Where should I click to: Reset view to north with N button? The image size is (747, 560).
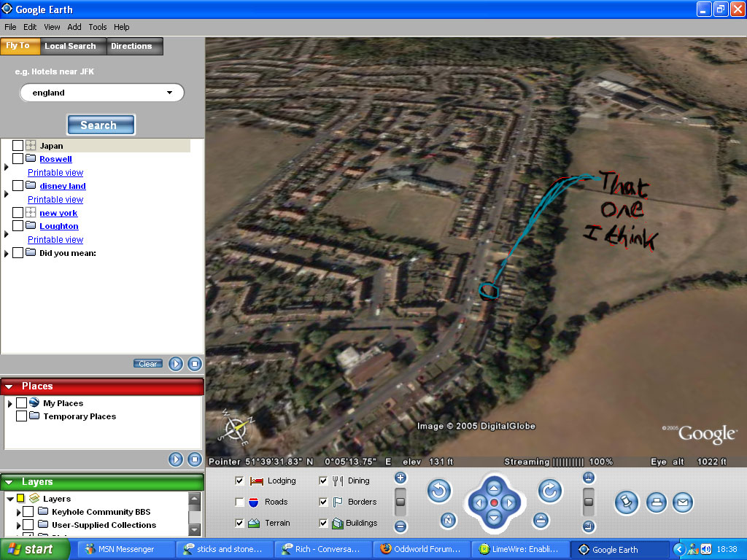click(x=449, y=521)
